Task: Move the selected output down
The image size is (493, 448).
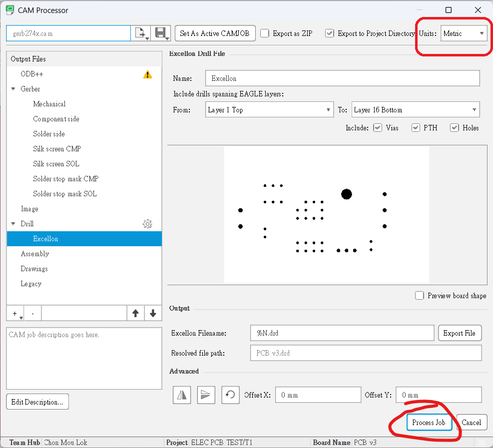Action: [153, 314]
